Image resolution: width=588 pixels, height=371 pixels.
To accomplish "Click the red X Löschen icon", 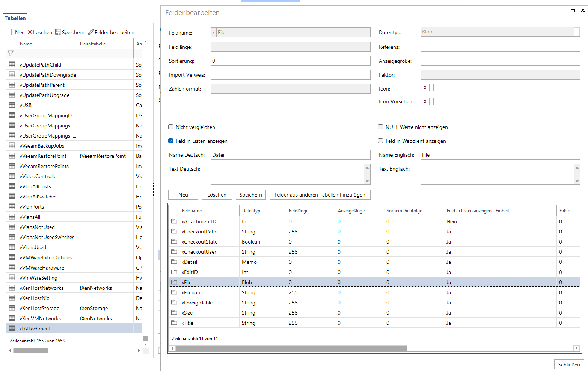I will tap(30, 32).
